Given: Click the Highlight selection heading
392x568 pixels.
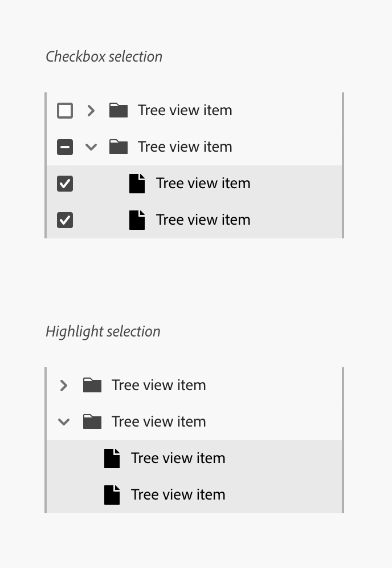Looking at the screenshot, I should click(x=103, y=331).
